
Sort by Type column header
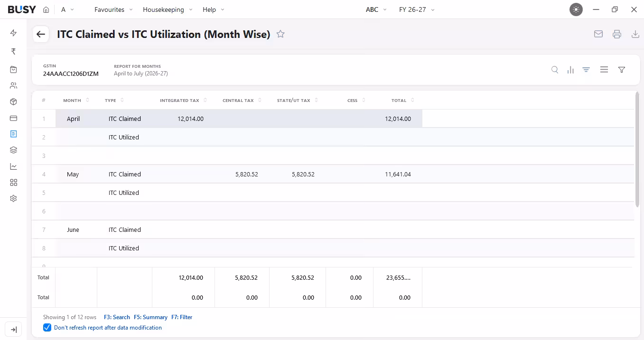[x=114, y=100]
